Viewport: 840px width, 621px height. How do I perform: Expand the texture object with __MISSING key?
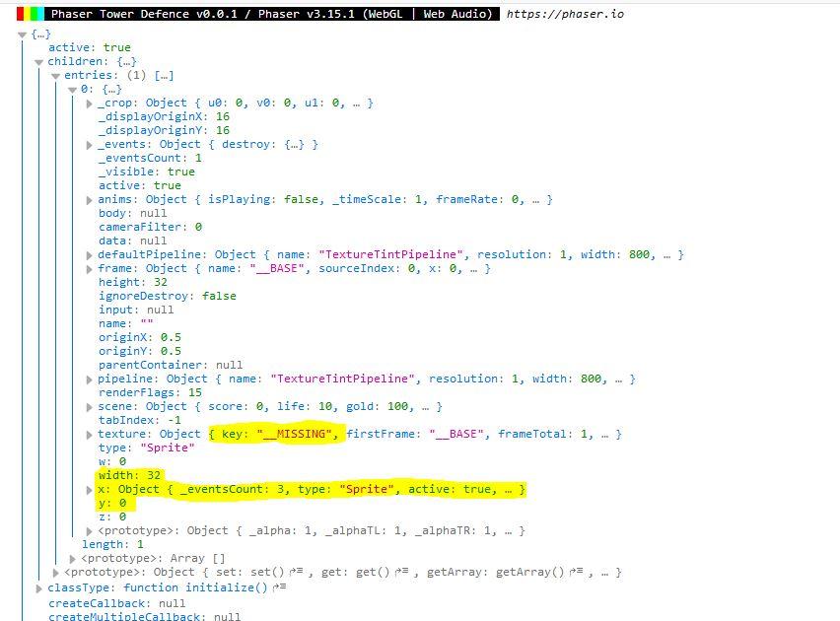pyautogui.click(x=90, y=435)
